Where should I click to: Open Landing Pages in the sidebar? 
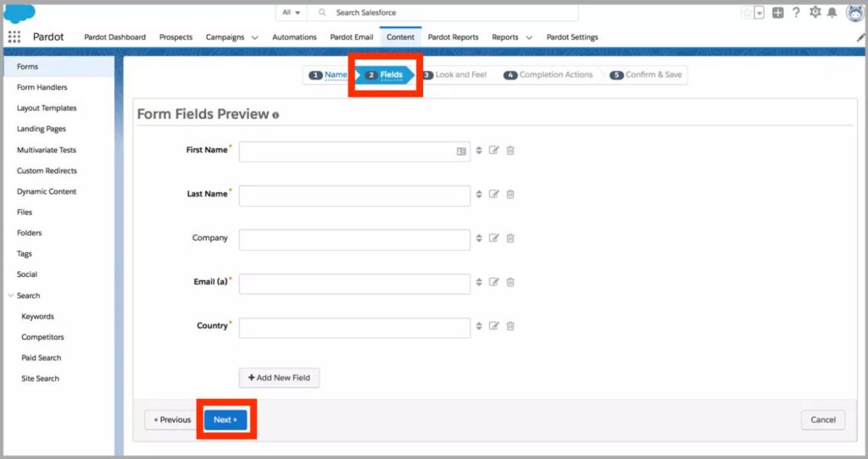pos(41,129)
